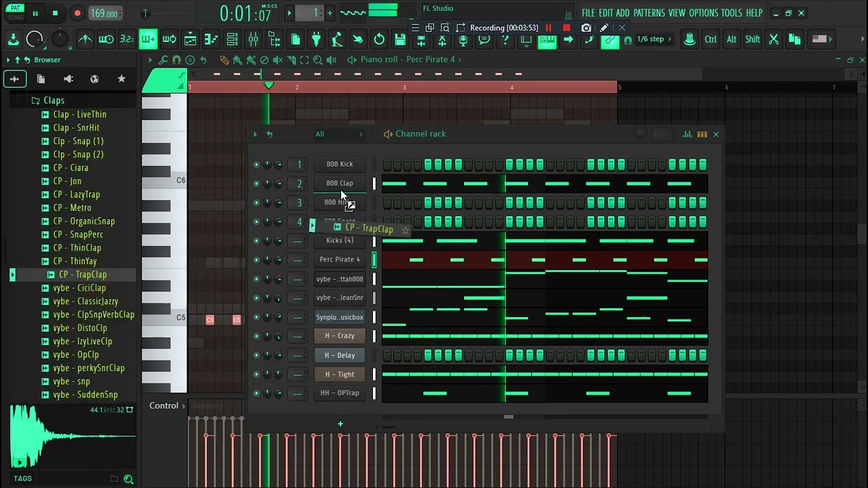Mute the HH - OPTrap channel

click(x=256, y=393)
